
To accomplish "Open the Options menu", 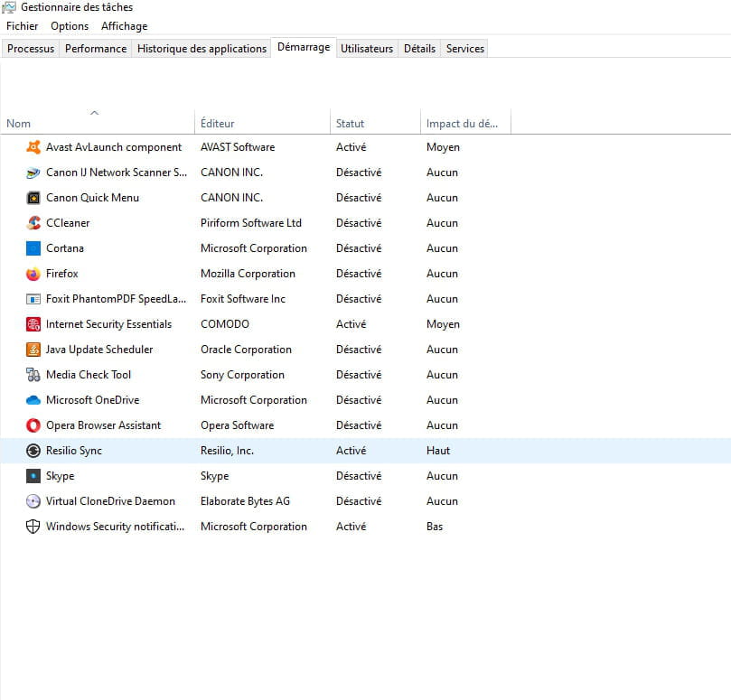I will tap(70, 26).
